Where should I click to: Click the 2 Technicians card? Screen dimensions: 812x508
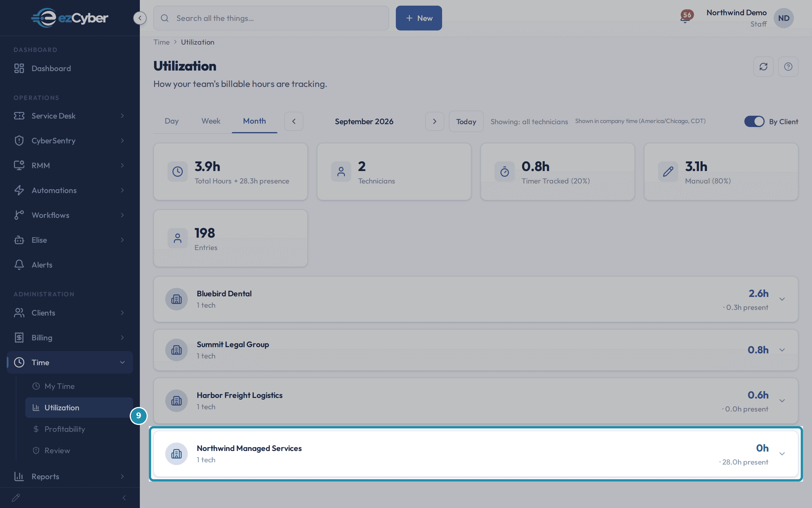pyautogui.click(x=394, y=172)
